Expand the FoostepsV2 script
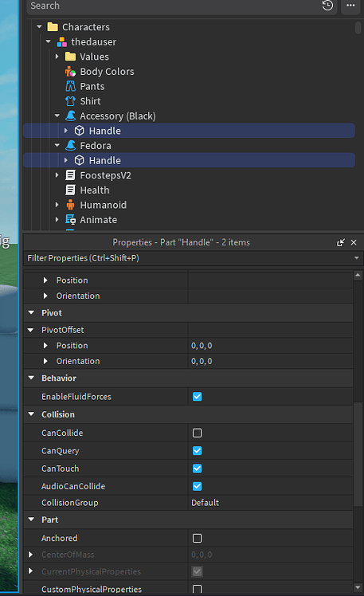The image size is (364, 596). pos(57,175)
